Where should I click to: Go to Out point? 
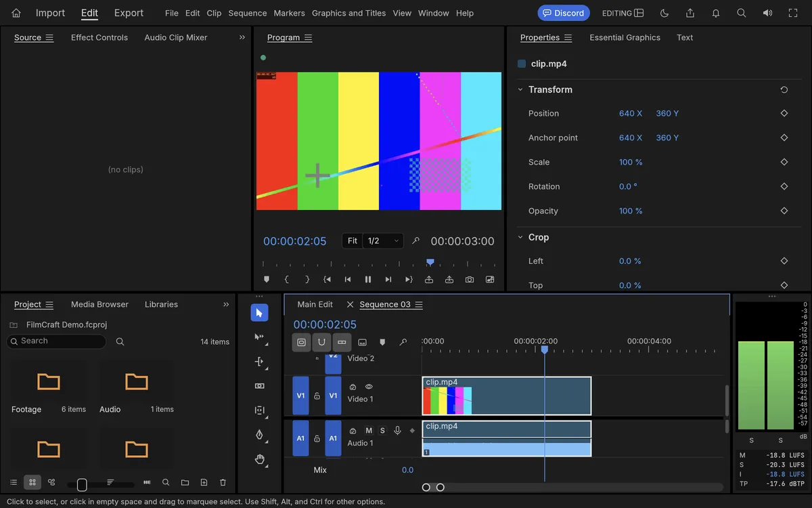(409, 279)
